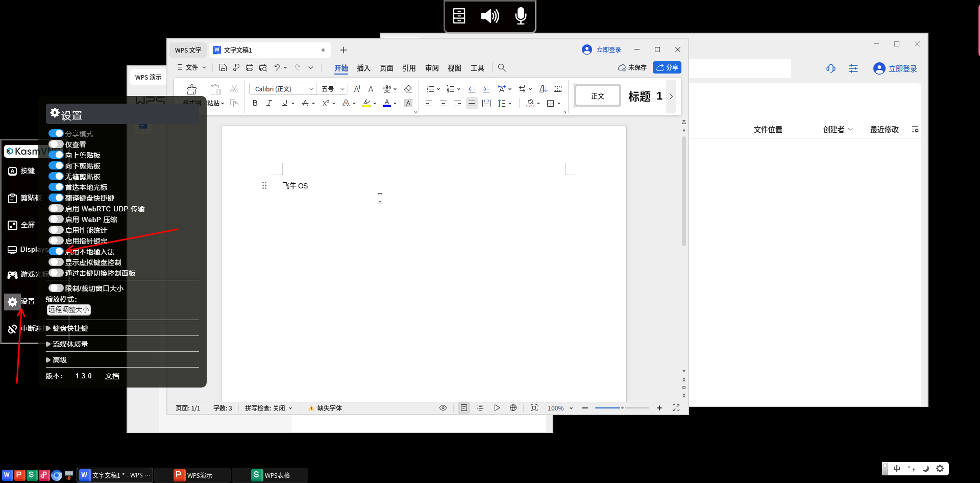Click the eye reading mode icon in status bar

[x=443, y=408]
